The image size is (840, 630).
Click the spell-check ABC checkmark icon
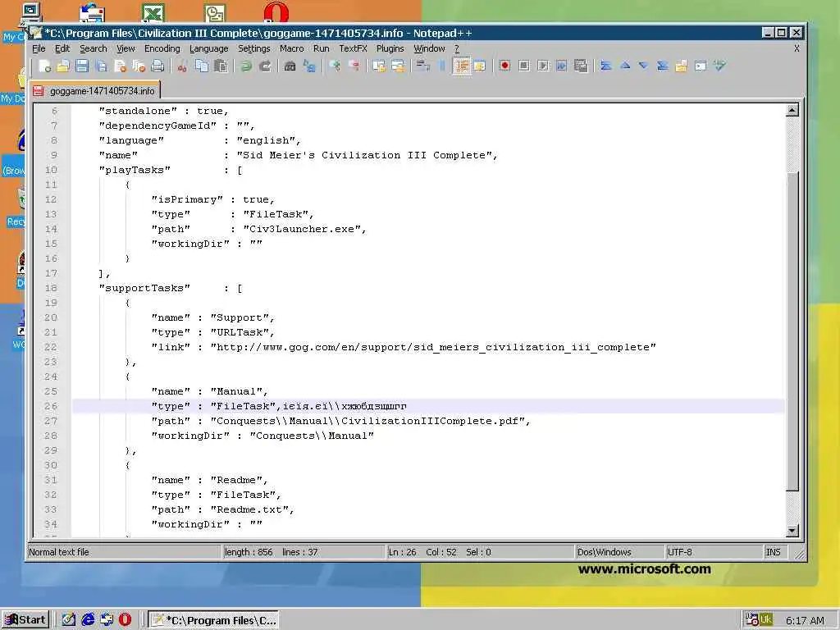(719, 66)
